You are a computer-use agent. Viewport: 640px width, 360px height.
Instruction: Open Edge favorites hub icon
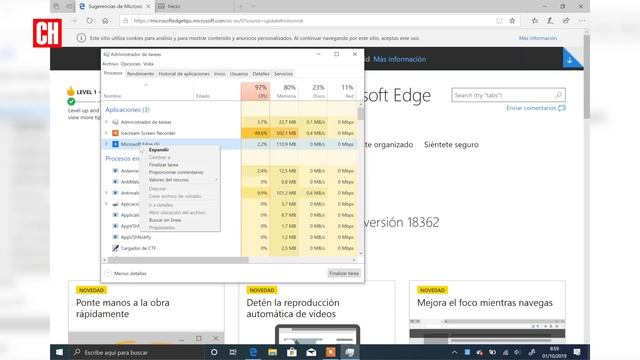pos(535,20)
